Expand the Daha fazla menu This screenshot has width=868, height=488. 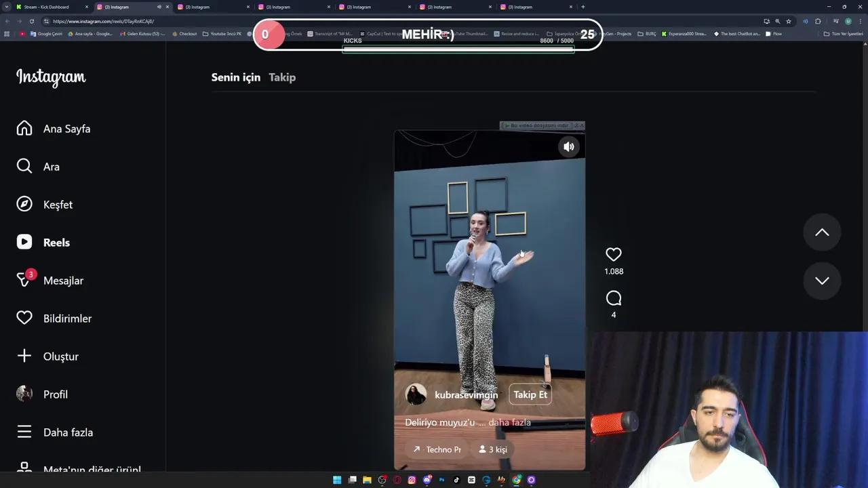(55, 432)
